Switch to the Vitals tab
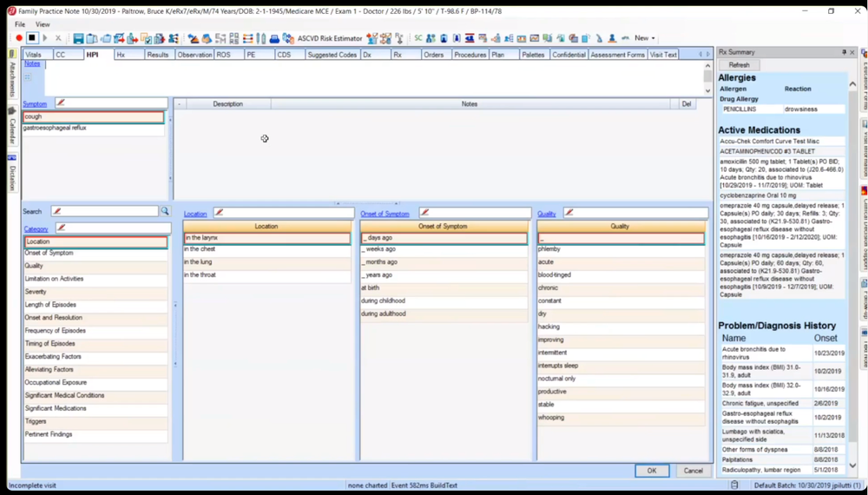868x495 pixels. click(34, 55)
